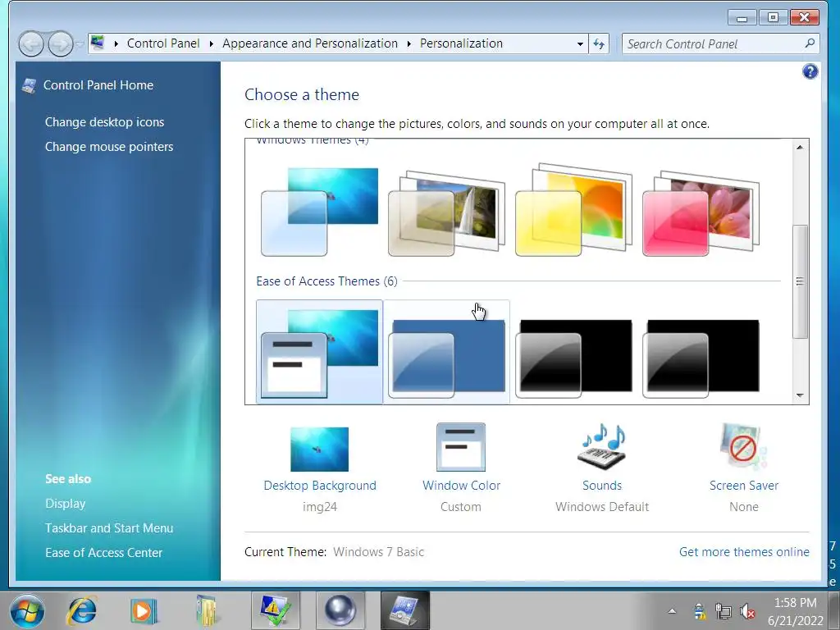Click the Forward navigation arrow button

(x=61, y=44)
